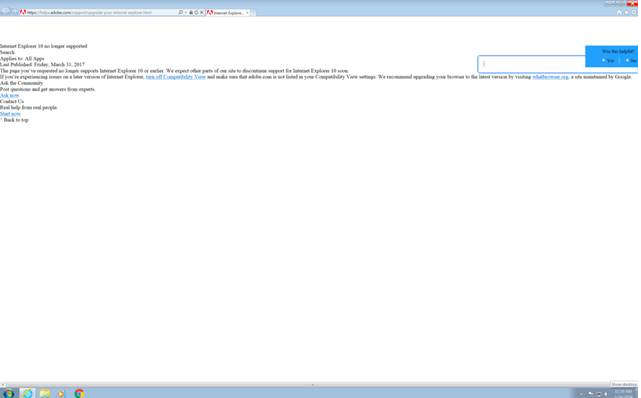
Task: Open the File Explorer folder taskbar icon
Action: click(x=45, y=393)
